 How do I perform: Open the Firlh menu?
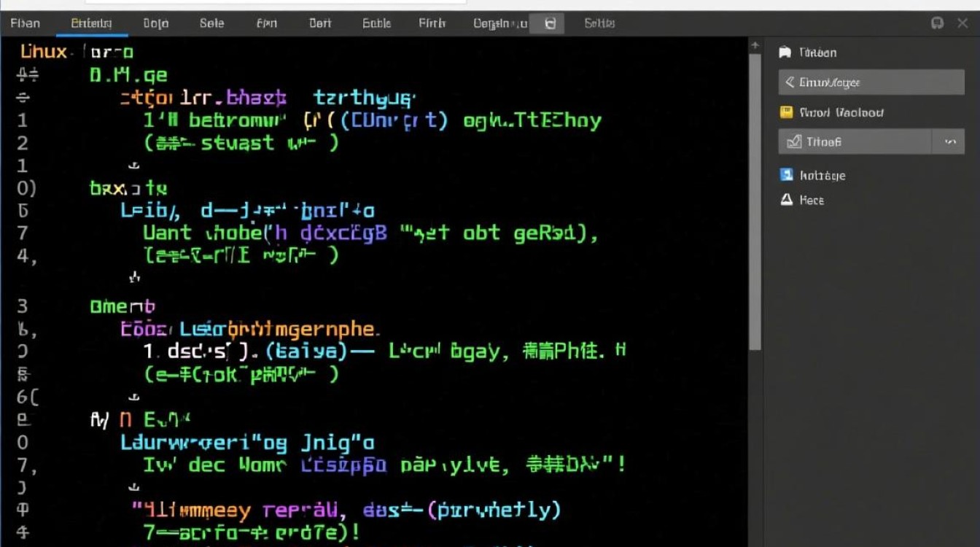click(x=431, y=23)
